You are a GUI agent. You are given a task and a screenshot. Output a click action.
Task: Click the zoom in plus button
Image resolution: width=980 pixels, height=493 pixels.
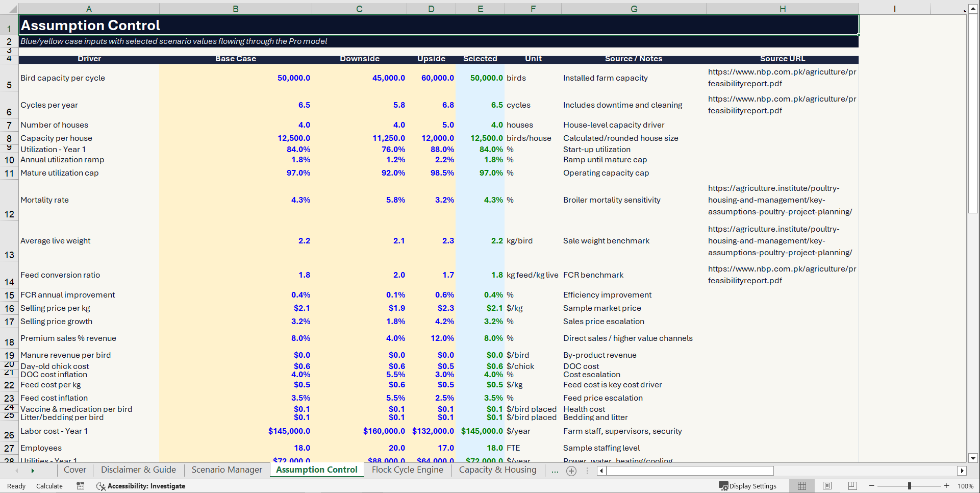tap(947, 486)
